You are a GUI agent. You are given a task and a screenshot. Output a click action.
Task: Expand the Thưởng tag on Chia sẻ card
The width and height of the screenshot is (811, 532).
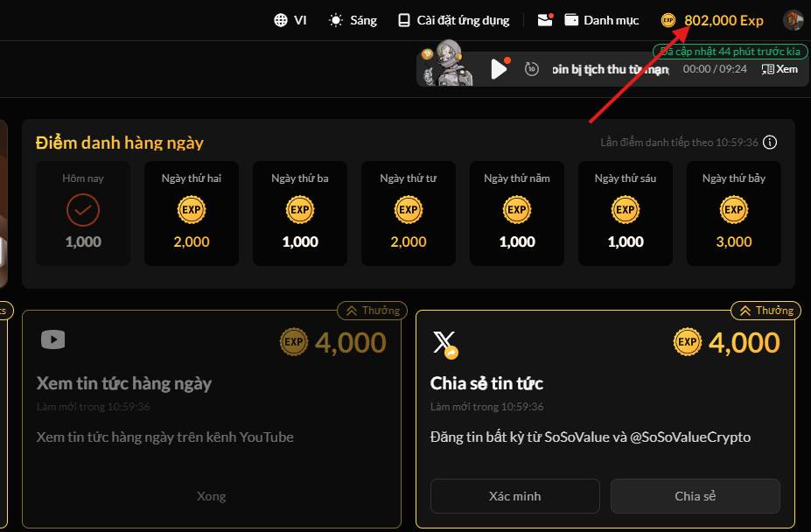click(766, 311)
